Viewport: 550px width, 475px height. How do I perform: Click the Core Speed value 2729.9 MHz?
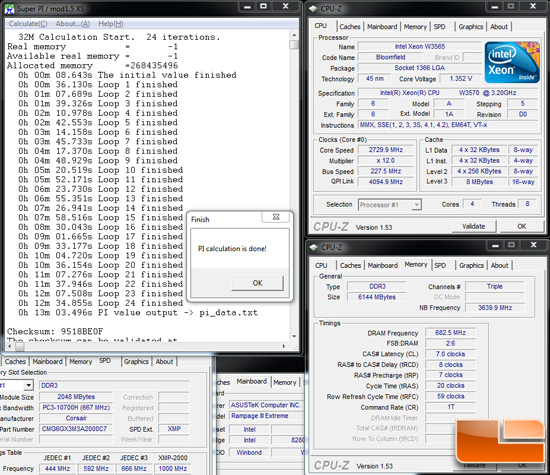coord(385,150)
